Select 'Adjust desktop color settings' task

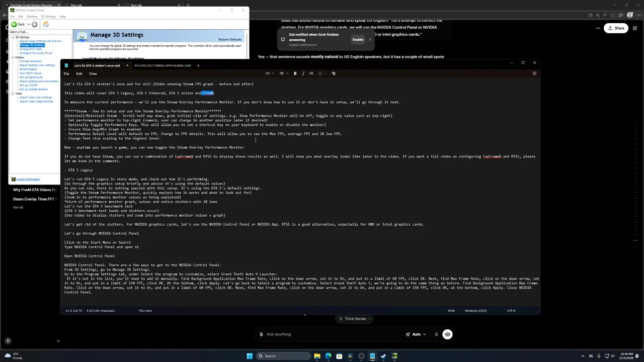[37, 65]
